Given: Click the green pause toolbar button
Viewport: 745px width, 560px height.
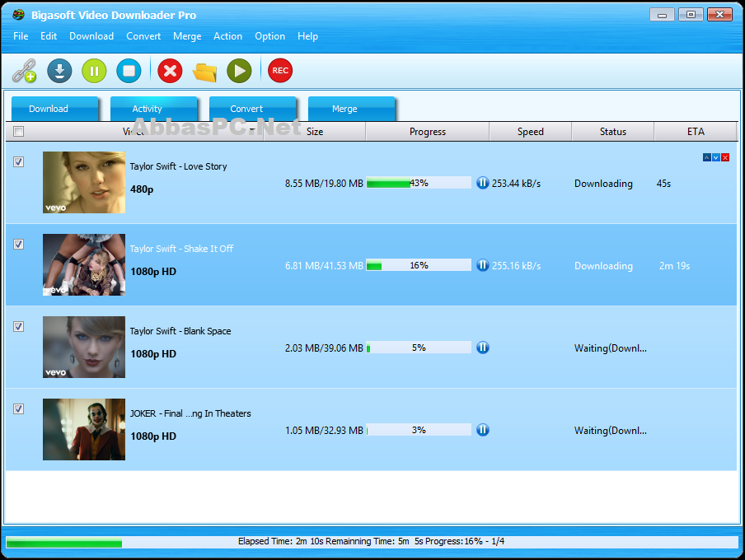Looking at the screenshot, I should 94,71.
